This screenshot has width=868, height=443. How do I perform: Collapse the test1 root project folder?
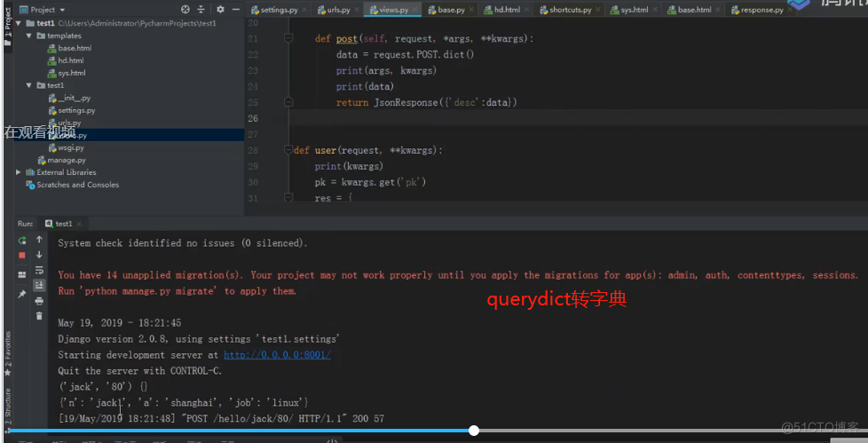[x=19, y=23]
